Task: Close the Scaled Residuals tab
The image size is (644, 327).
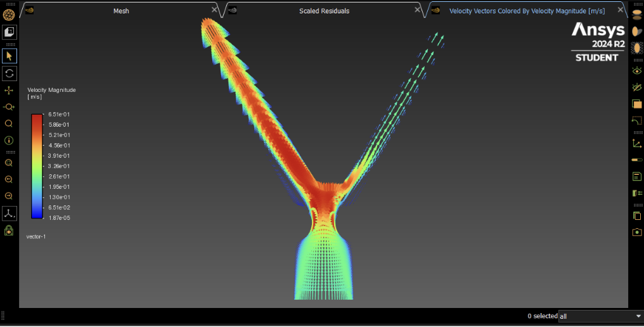Action: pyautogui.click(x=417, y=10)
